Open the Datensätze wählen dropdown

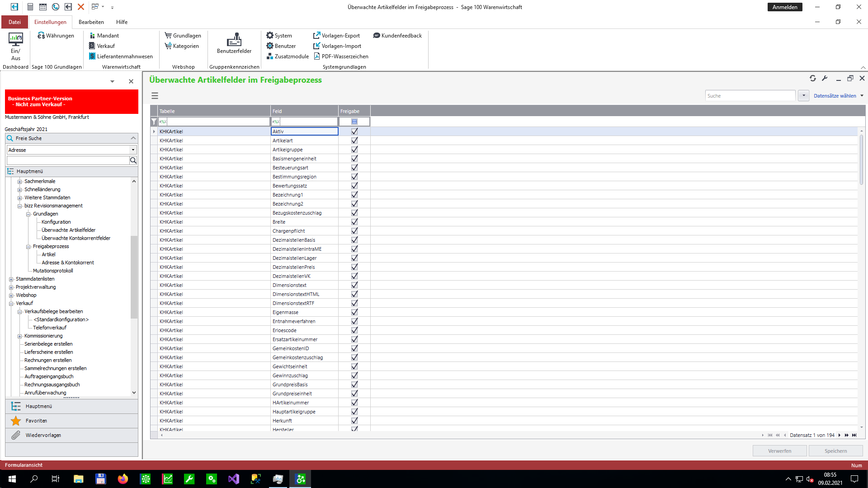839,96
